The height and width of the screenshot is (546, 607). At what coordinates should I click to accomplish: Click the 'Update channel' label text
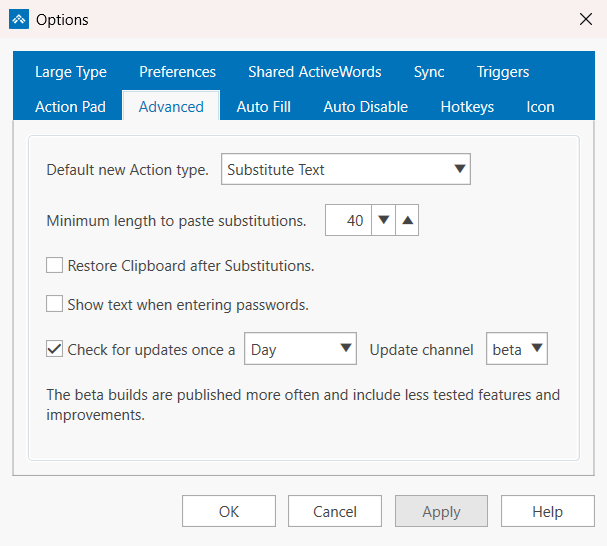[x=421, y=350]
